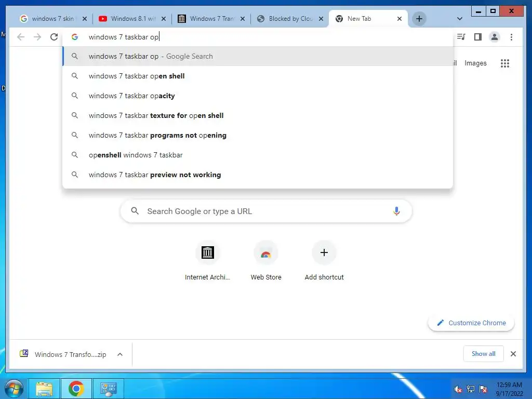Choose 'windows 7 taskbar programs not opening'
The width and height of the screenshot is (532, 399).
(258, 135)
